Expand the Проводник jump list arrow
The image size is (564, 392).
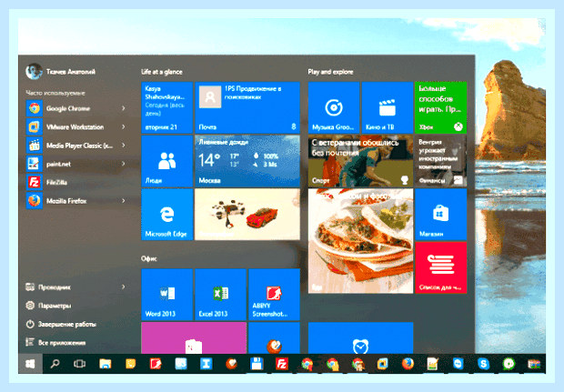tap(124, 287)
